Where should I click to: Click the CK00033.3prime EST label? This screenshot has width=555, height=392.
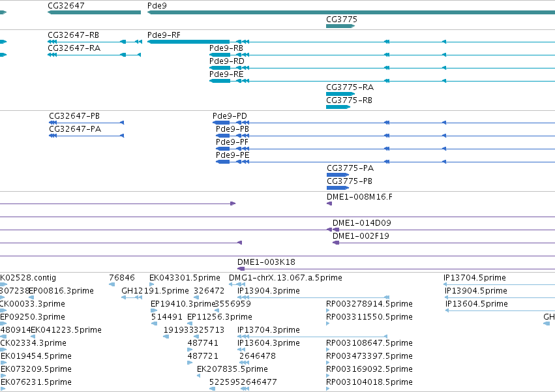(33, 304)
